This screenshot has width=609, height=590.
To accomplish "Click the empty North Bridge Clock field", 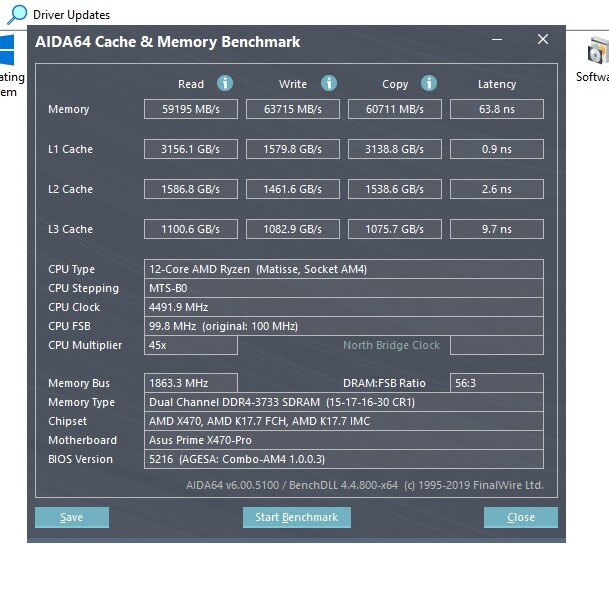I will click(x=497, y=345).
